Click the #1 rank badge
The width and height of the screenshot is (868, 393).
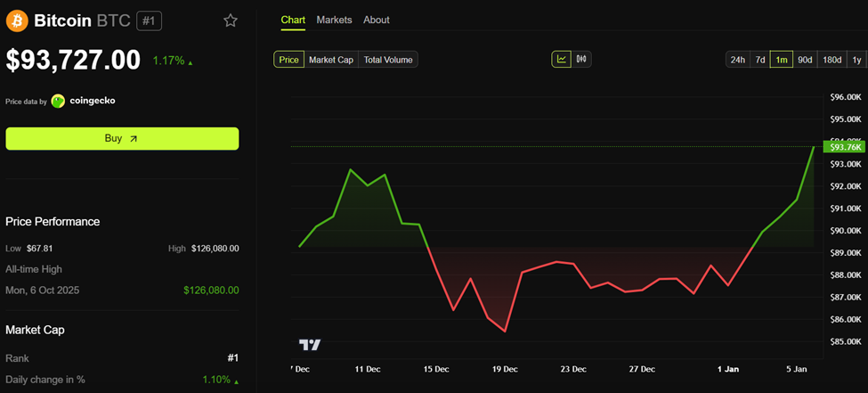click(149, 20)
